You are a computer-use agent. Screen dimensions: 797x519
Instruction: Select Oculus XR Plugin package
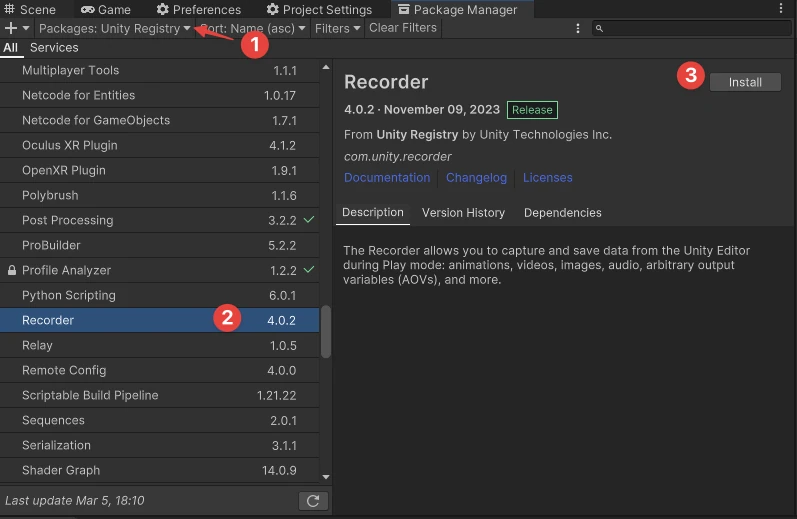pos(160,145)
